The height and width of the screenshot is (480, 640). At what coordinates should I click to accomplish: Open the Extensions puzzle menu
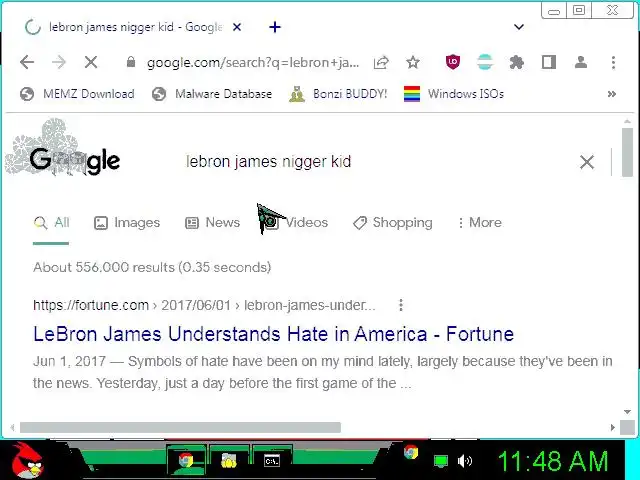[517, 62]
